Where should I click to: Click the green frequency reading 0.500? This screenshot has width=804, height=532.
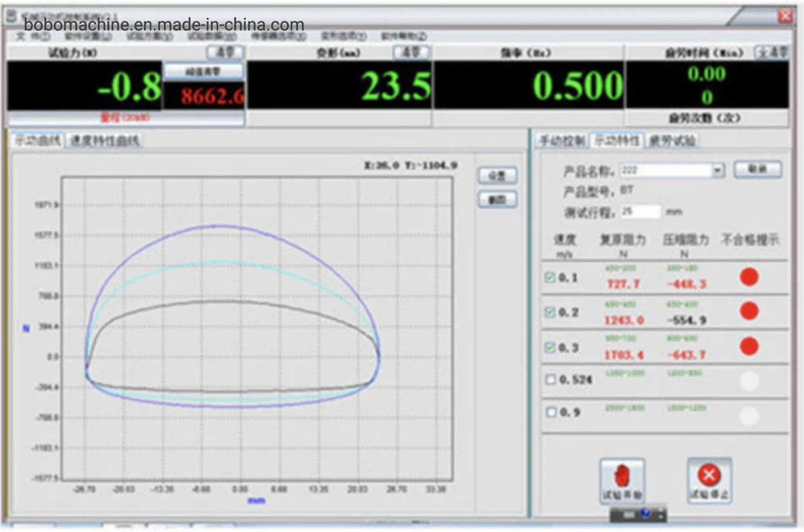tap(578, 86)
